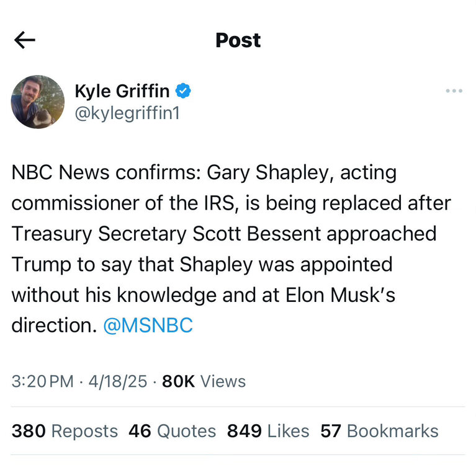The width and height of the screenshot is (476, 465).
Task: View the 80K Views analytics
Action: [x=204, y=381]
